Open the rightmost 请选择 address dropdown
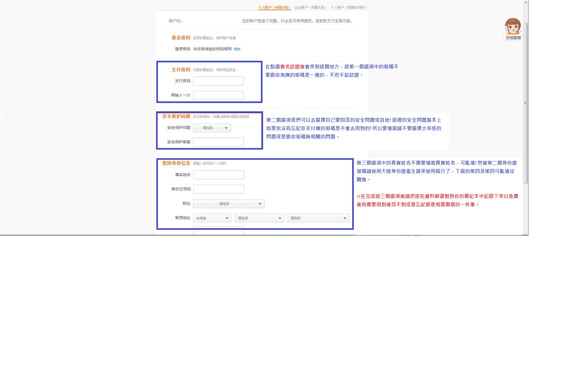This screenshot has width=586, height=392. [x=318, y=218]
